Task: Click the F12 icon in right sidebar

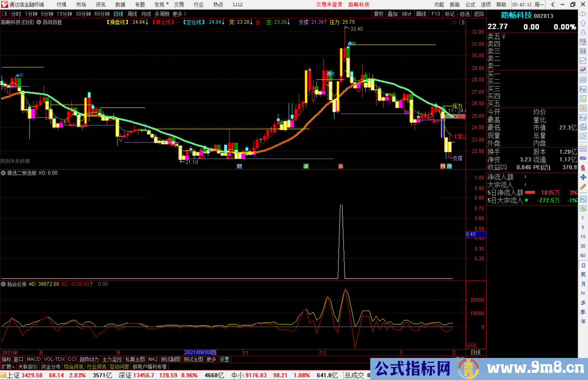Action: [x=583, y=118]
